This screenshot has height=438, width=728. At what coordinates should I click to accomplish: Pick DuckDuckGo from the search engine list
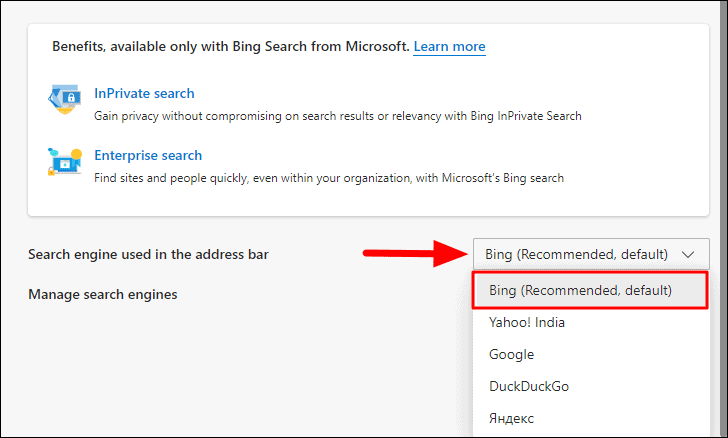click(529, 386)
